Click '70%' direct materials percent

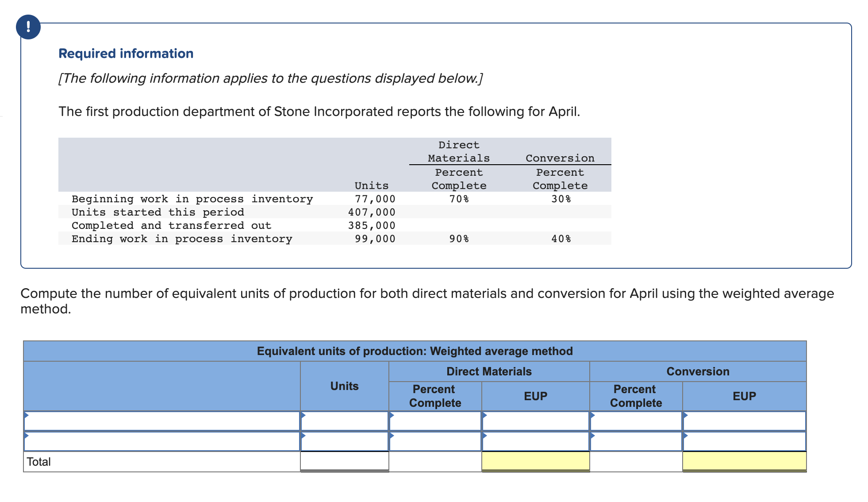(459, 199)
